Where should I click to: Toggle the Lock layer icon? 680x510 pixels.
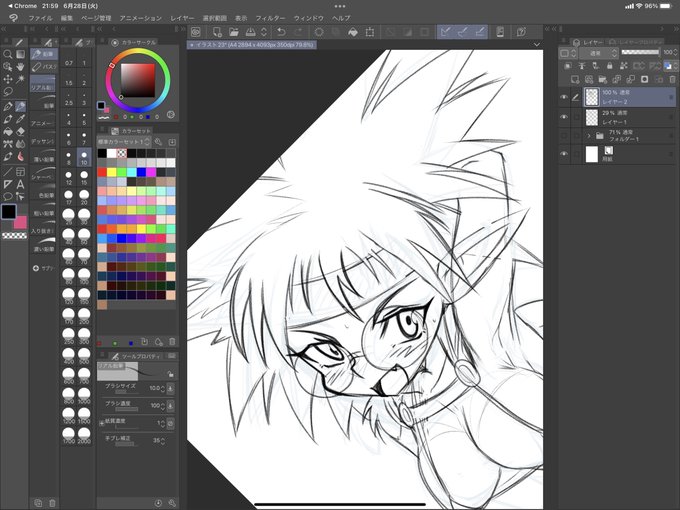point(609,66)
